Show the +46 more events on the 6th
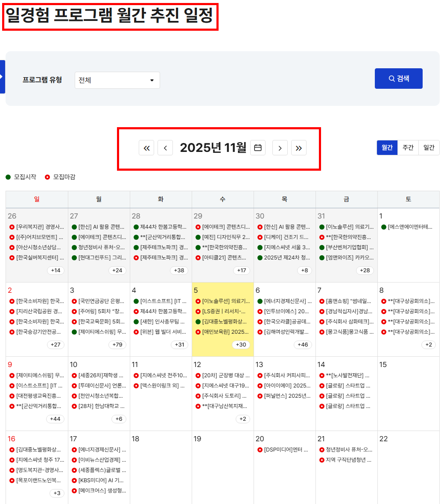 [303, 344]
